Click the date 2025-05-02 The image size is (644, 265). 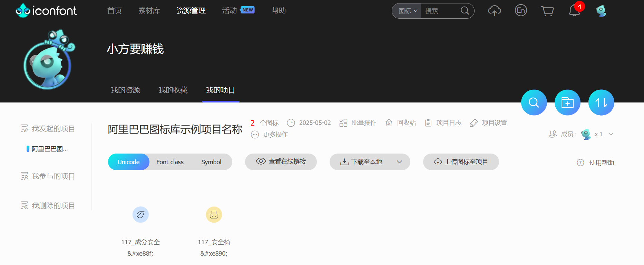(315, 123)
